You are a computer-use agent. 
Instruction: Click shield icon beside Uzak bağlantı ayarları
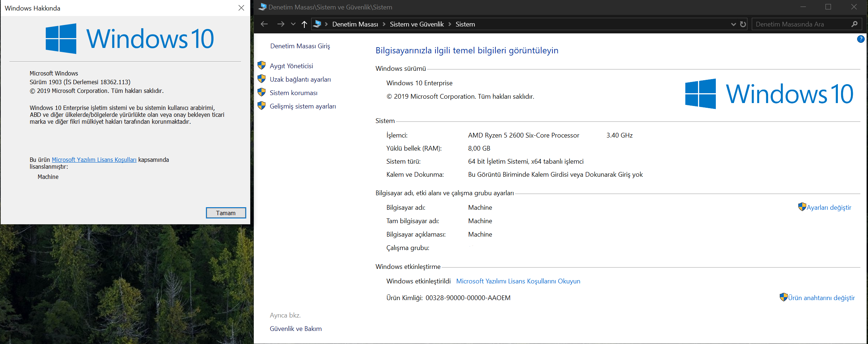261,79
